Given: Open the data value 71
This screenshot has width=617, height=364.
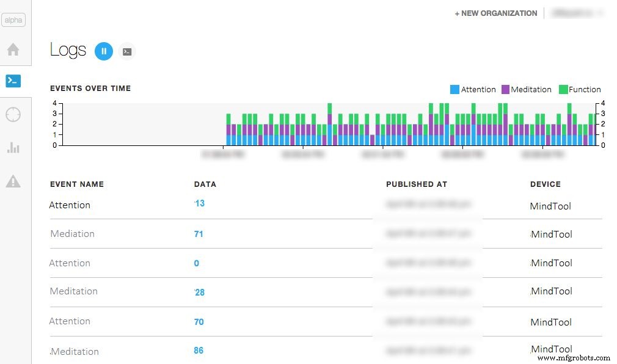Looking at the screenshot, I should pyautogui.click(x=199, y=234).
